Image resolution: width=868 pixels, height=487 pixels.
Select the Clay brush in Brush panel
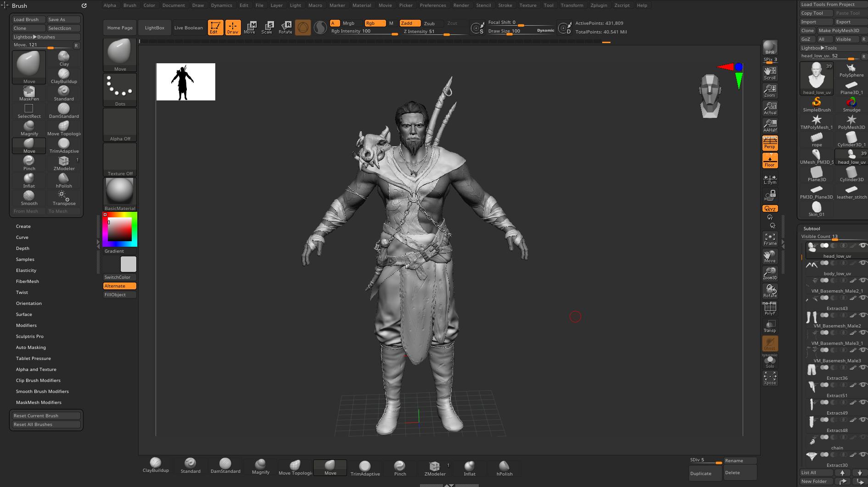(64, 58)
